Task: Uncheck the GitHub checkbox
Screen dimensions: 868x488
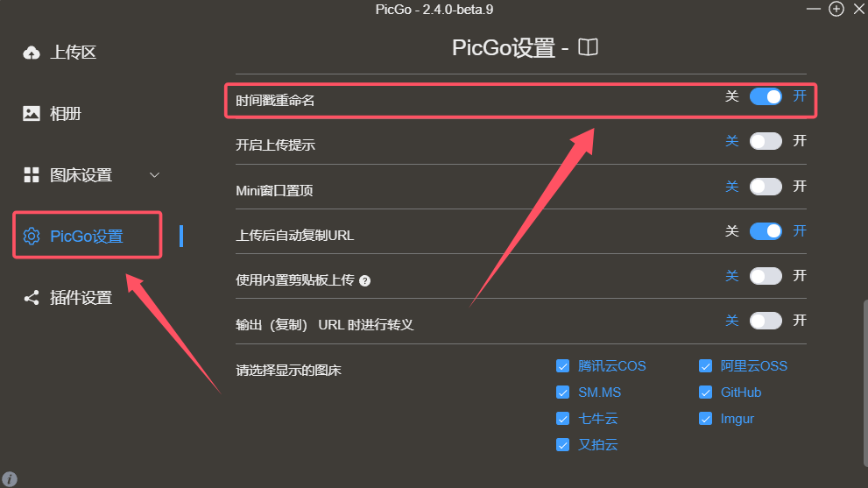Action: click(705, 393)
